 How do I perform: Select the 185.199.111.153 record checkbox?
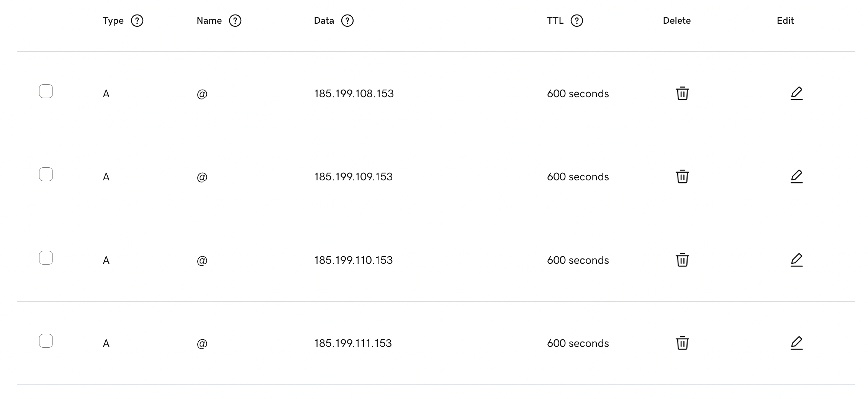click(46, 341)
